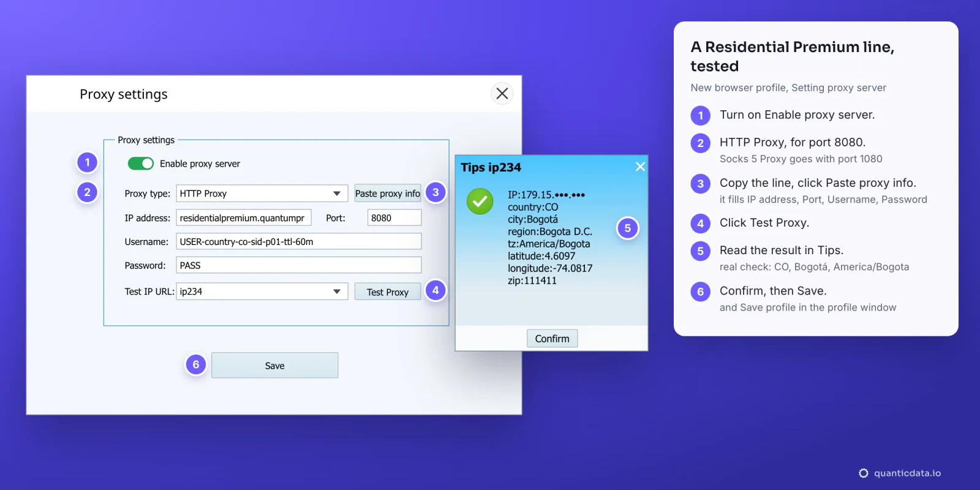Screen dimensions: 980x490
Task: Click the green success checkmark icon
Action: coord(480,201)
